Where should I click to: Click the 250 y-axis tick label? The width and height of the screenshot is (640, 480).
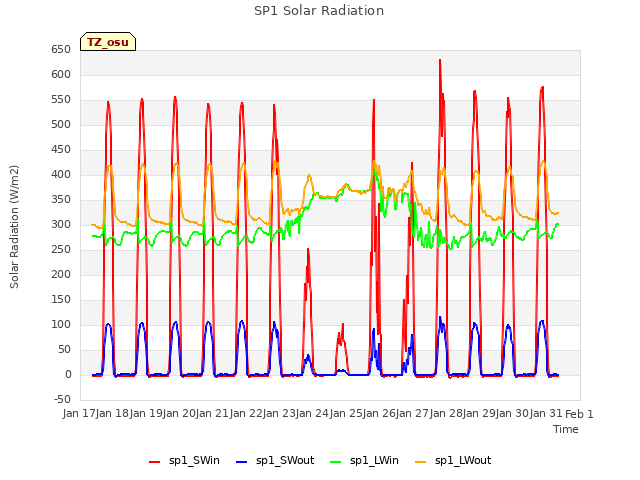(61, 249)
